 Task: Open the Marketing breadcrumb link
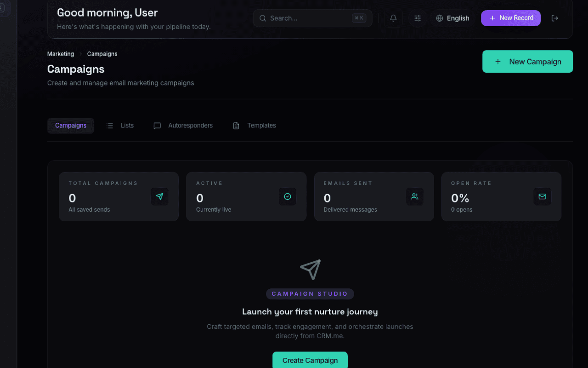pos(60,54)
